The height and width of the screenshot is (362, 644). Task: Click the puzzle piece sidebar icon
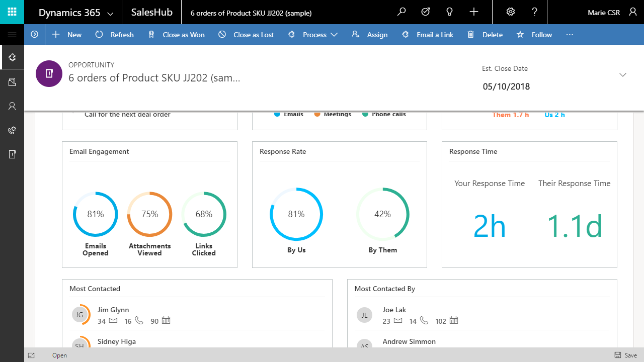pyautogui.click(x=12, y=57)
